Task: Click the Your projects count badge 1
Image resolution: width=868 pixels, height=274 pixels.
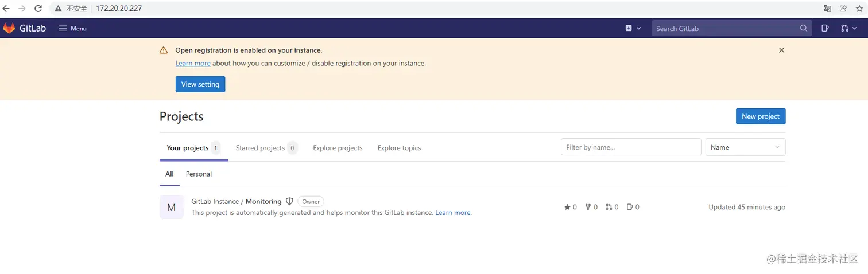Action: [216, 148]
